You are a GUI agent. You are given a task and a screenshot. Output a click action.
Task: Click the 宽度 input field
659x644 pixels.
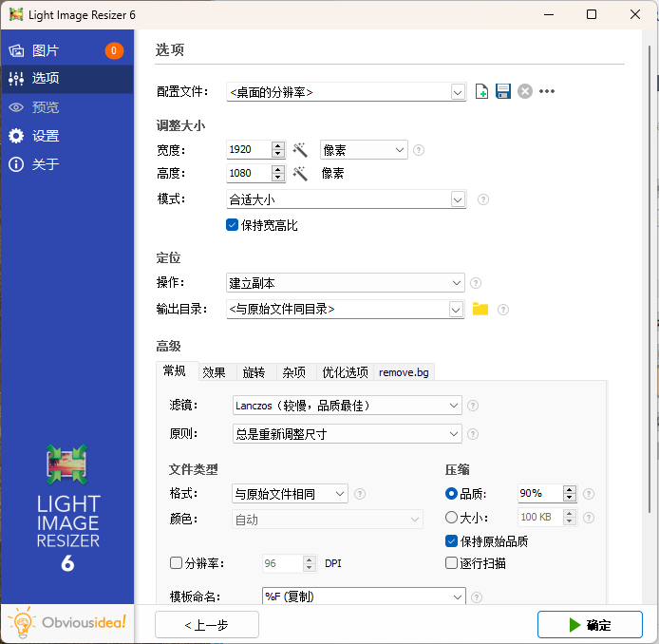coord(249,150)
